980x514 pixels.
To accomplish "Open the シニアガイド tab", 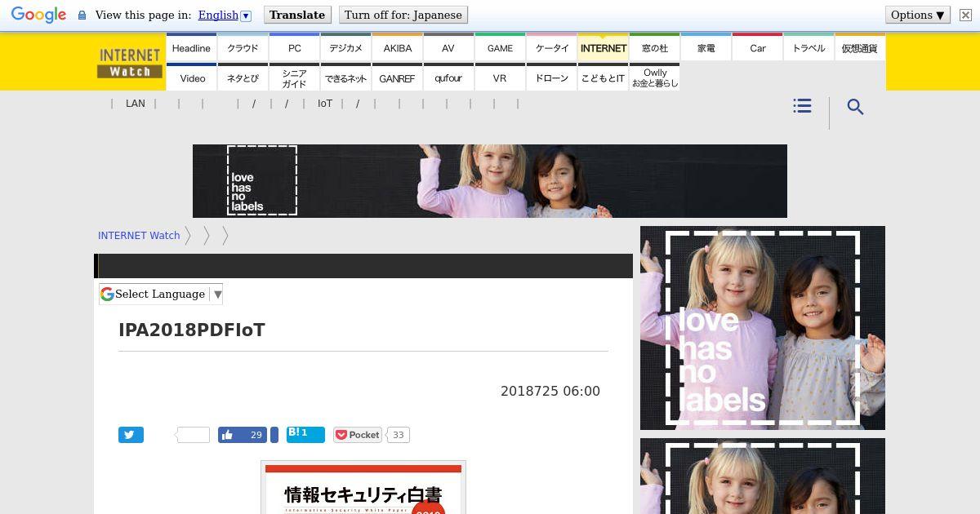I will (294, 78).
